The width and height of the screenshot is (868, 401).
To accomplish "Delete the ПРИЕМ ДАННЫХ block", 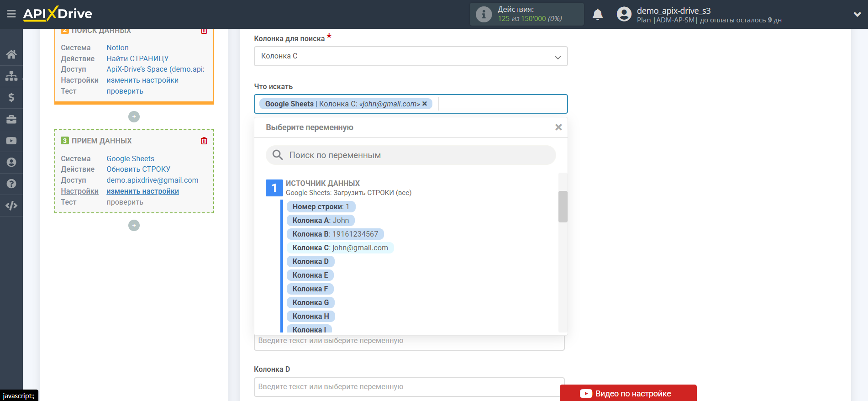I will coord(204,141).
